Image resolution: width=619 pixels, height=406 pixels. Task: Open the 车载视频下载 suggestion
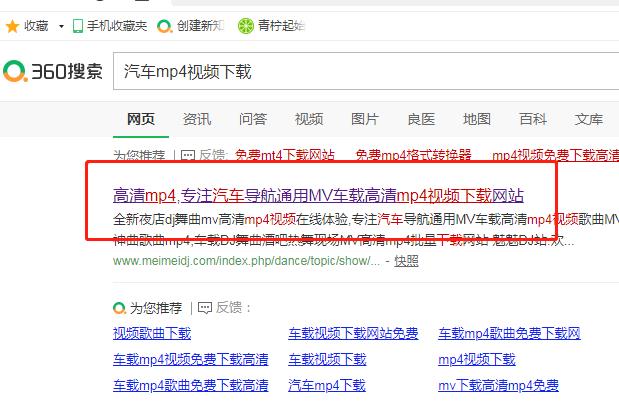pos(327,359)
